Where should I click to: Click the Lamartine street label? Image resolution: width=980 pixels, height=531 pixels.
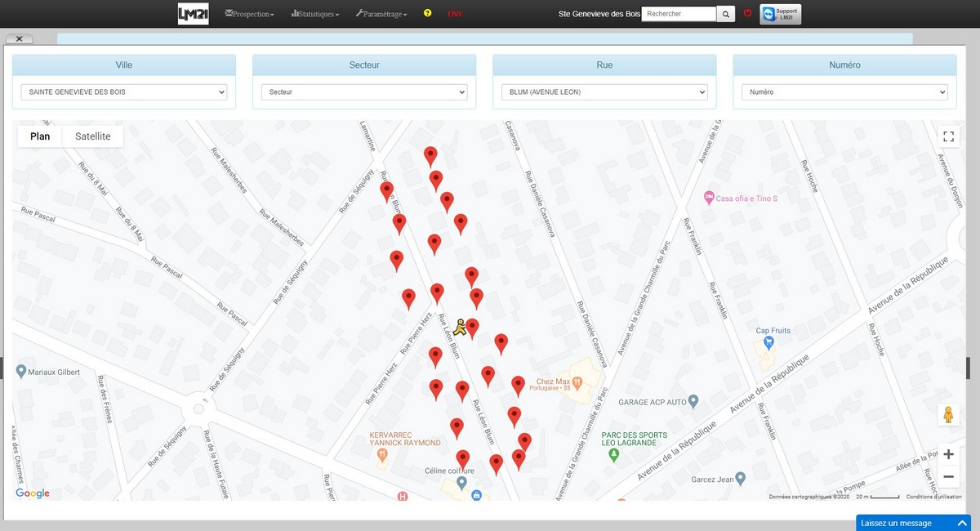point(367,135)
